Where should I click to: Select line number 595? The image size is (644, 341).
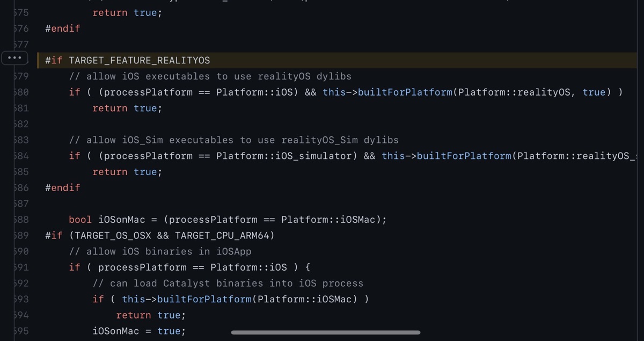tap(21, 331)
